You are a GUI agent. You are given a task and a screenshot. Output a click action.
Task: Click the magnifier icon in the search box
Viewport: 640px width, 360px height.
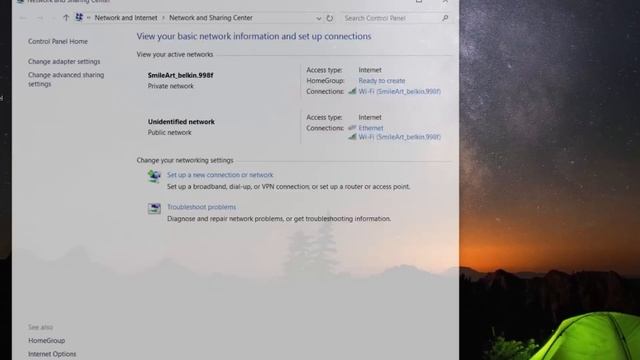coord(445,18)
